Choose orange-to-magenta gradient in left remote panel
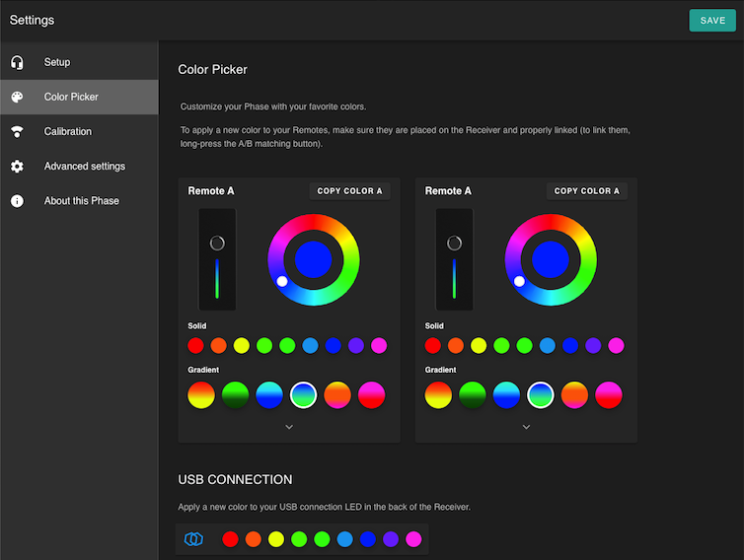 pos(337,395)
